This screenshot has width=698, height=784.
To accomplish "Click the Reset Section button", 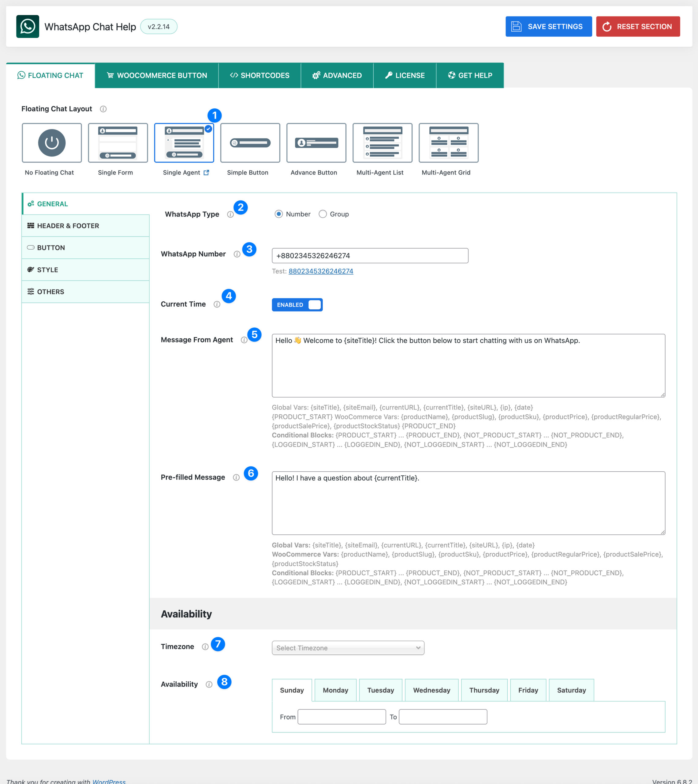I will tap(637, 26).
